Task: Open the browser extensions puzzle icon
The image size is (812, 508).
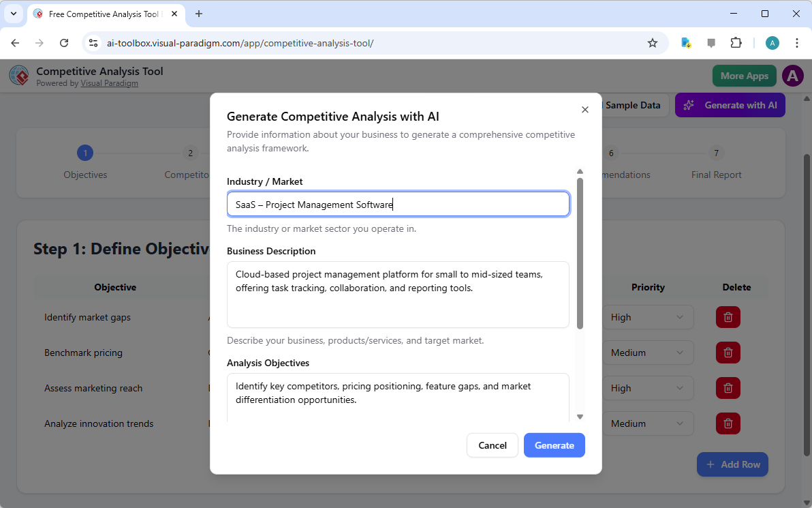Action: pyautogui.click(x=736, y=42)
